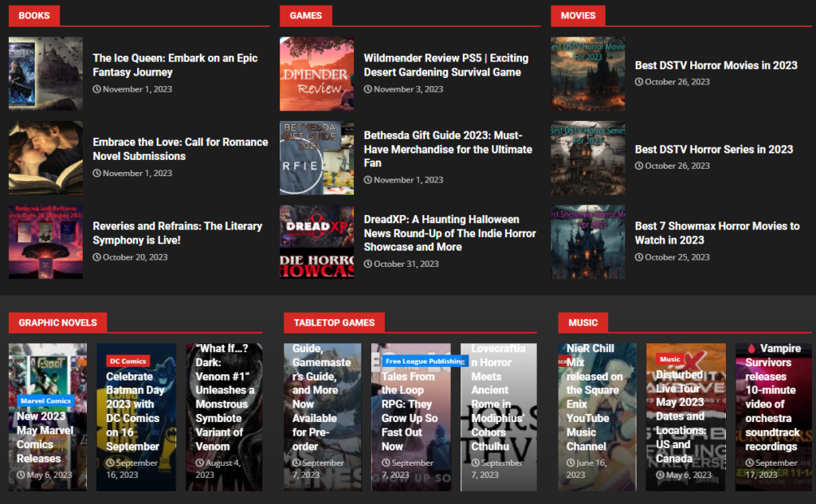816x504 pixels.
Task: Go to the TABLETOP GAMES section
Action: [334, 322]
